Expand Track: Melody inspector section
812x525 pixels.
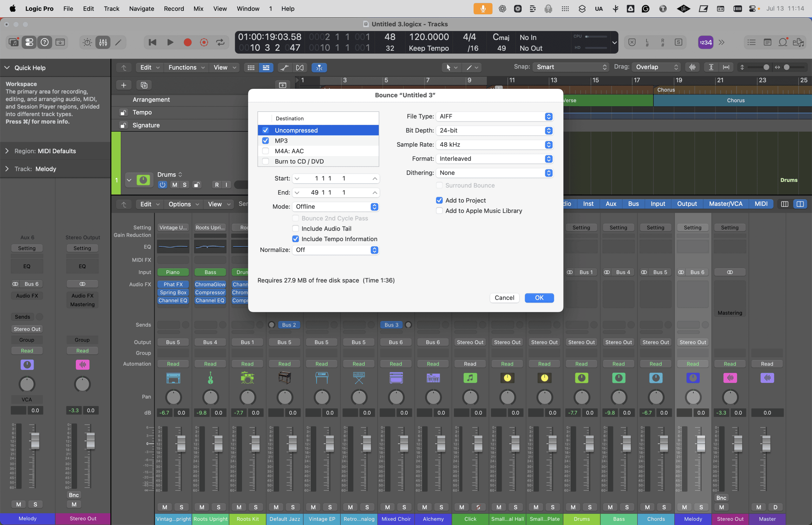(x=7, y=169)
